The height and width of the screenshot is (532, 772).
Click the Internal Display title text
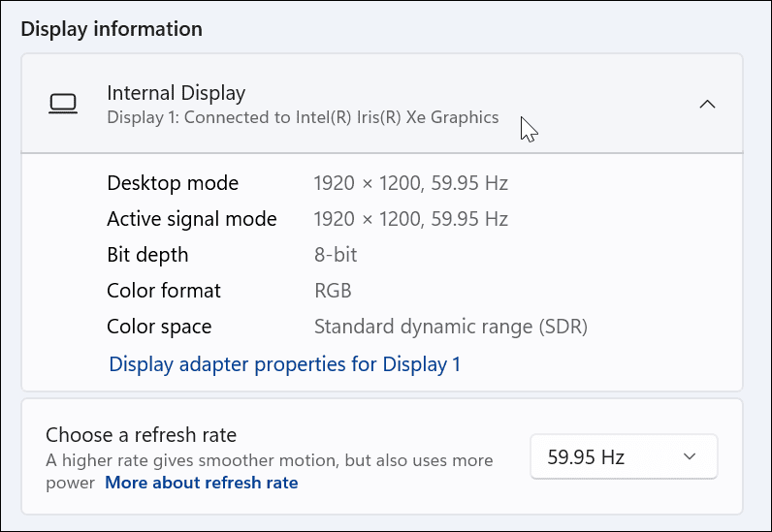[176, 93]
